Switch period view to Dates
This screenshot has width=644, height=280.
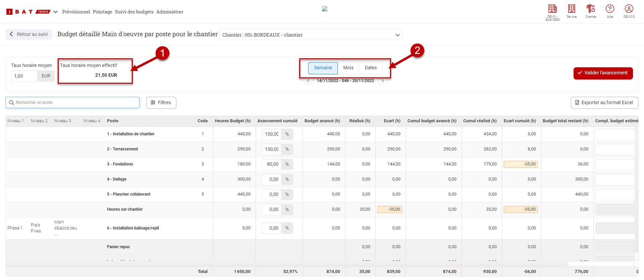click(x=370, y=68)
